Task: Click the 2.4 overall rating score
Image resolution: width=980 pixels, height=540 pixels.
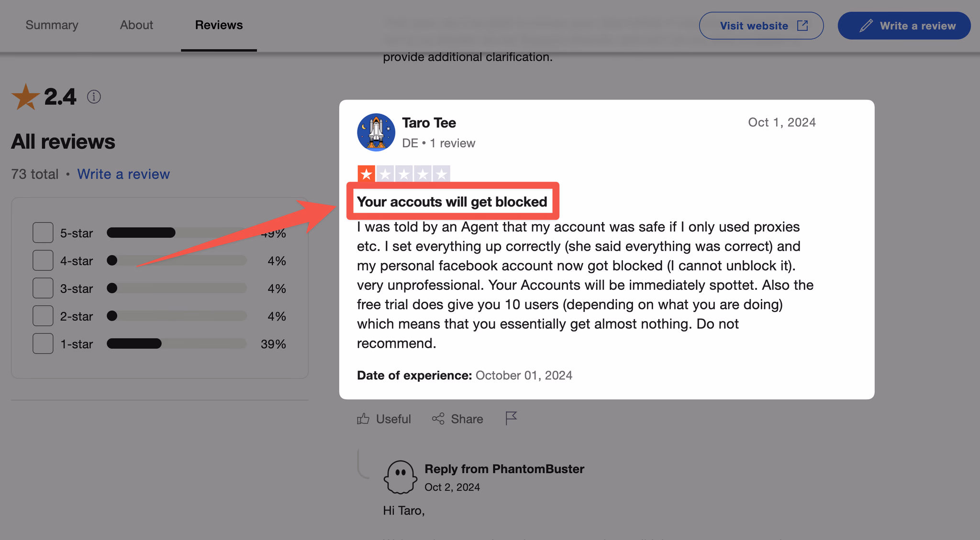Action: tap(60, 97)
